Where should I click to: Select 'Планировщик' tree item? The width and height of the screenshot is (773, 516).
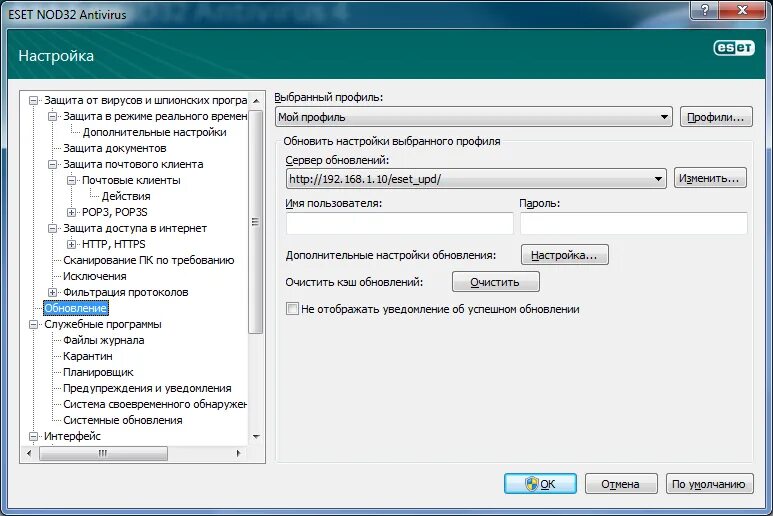coord(98,372)
